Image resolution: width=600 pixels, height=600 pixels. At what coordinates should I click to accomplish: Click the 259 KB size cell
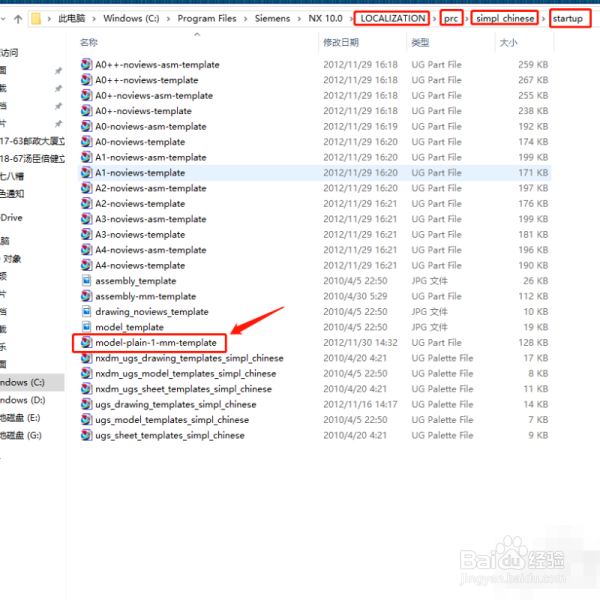(x=533, y=64)
